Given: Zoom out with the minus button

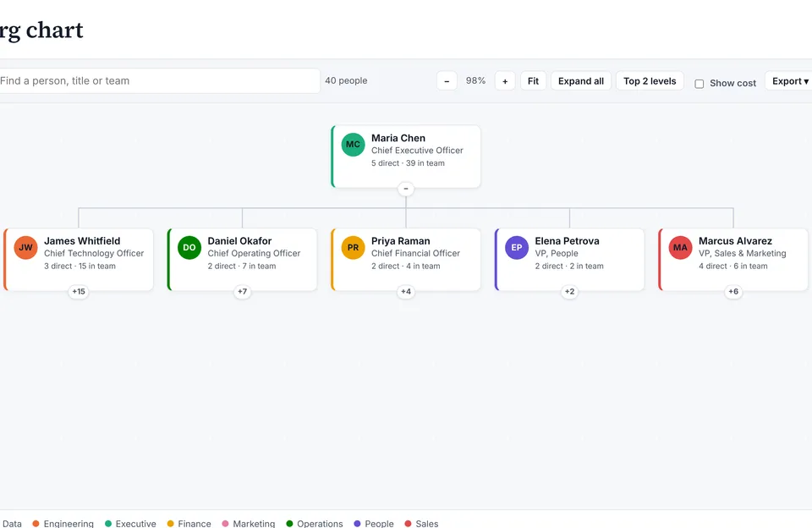Looking at the screenshot, I should tap(447, 81).
